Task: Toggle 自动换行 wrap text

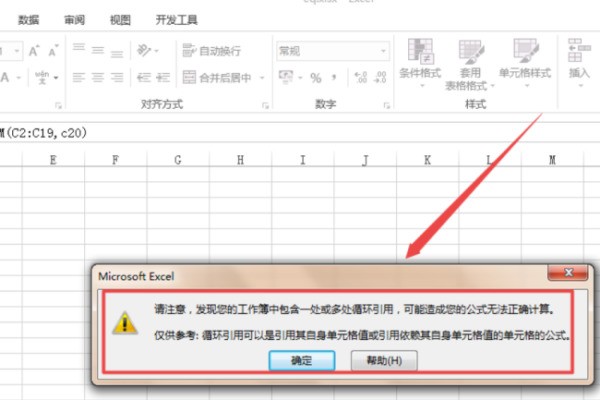Action: pos(212,51)
